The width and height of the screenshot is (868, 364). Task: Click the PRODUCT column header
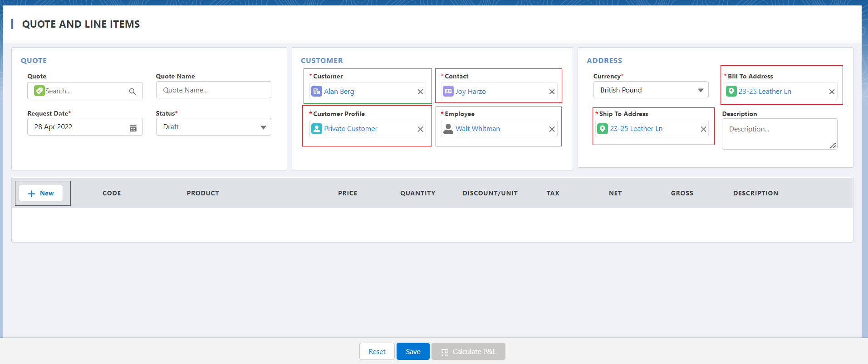click(203, 193)
